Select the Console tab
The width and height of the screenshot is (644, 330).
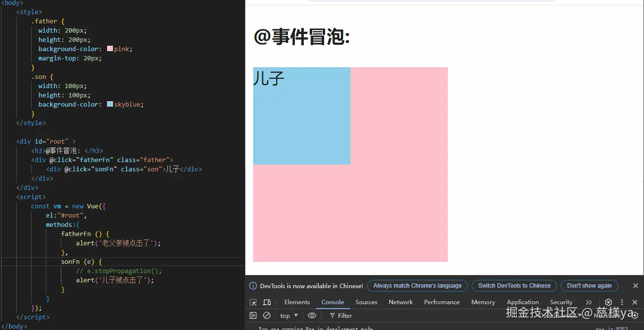[x=332, y=302]
